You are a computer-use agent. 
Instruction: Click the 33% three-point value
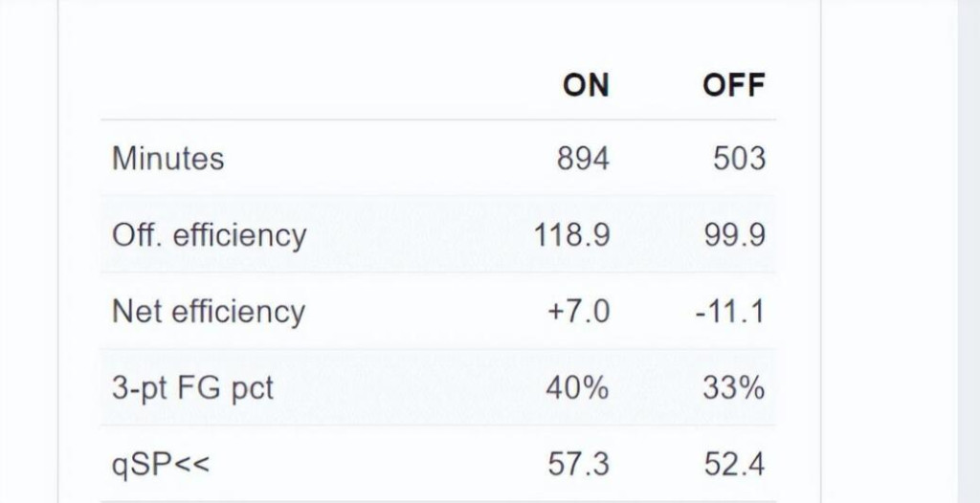pyautogui.click(x=734, y=388)
